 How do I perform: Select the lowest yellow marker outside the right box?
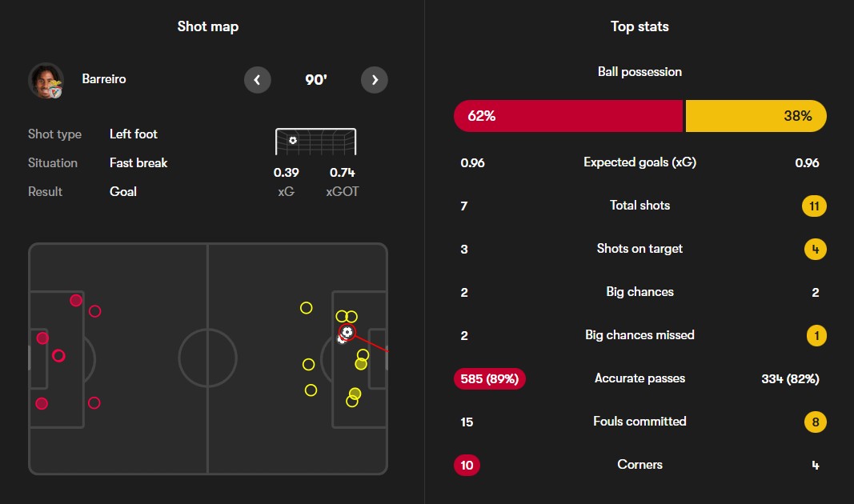click(311, 390)
